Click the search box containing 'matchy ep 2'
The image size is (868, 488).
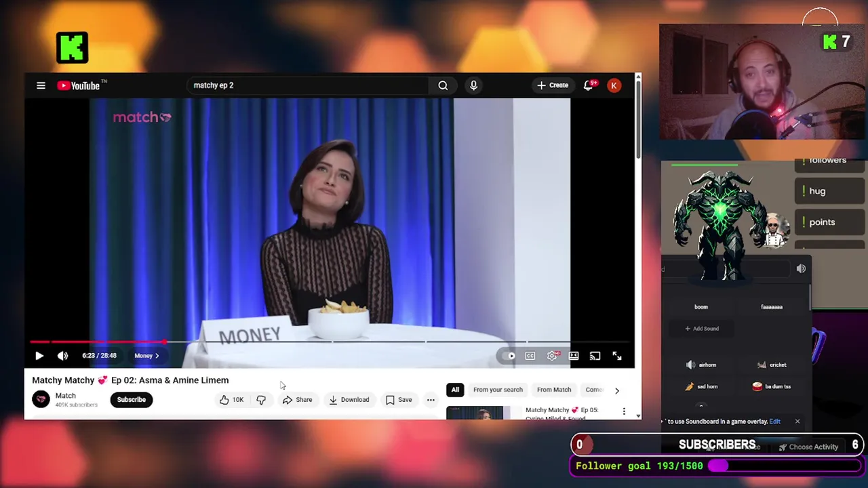pos(309,85)
